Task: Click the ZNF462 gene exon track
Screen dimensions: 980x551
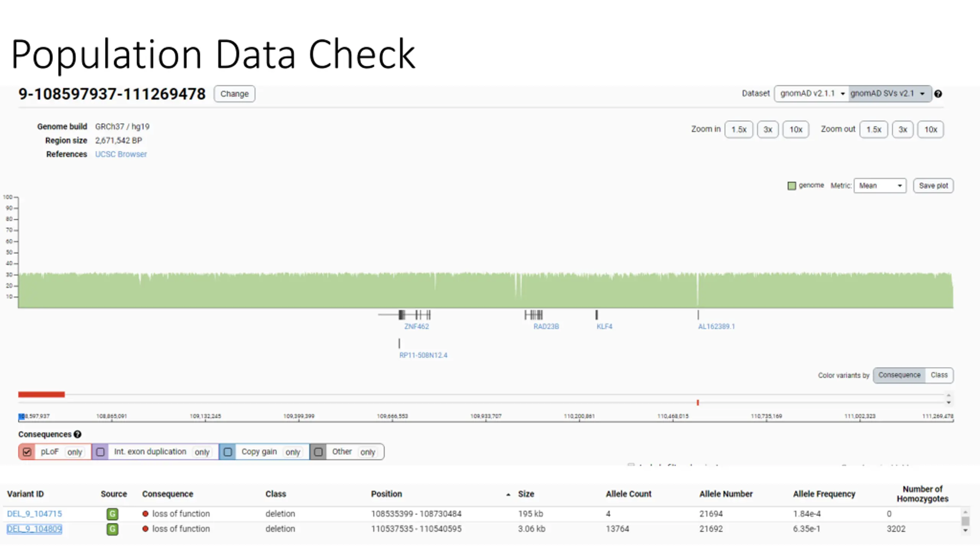Action: click(x=405, y=315)
